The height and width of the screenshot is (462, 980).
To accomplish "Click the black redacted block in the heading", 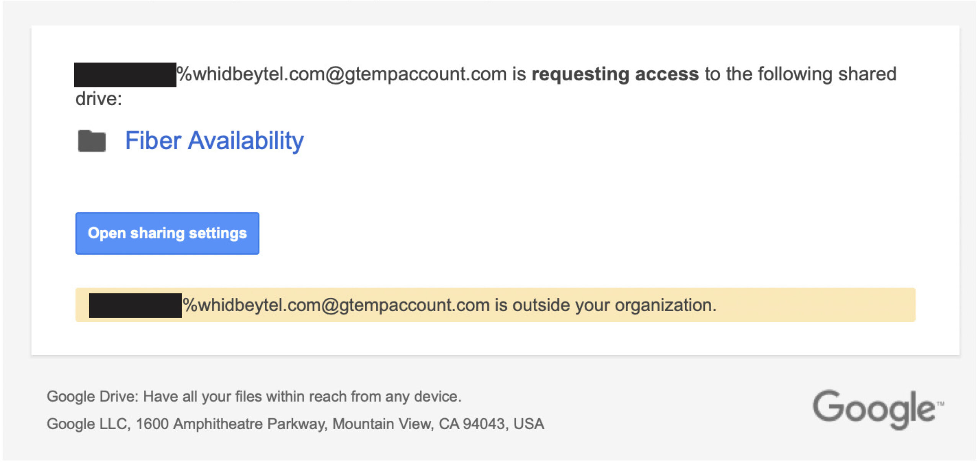I will pos(125,75).
